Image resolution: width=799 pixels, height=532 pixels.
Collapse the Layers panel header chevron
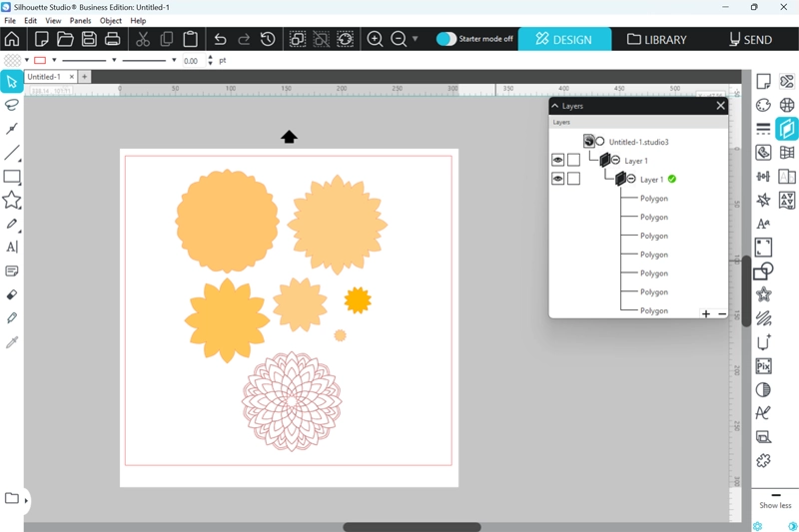click(555, 105)
